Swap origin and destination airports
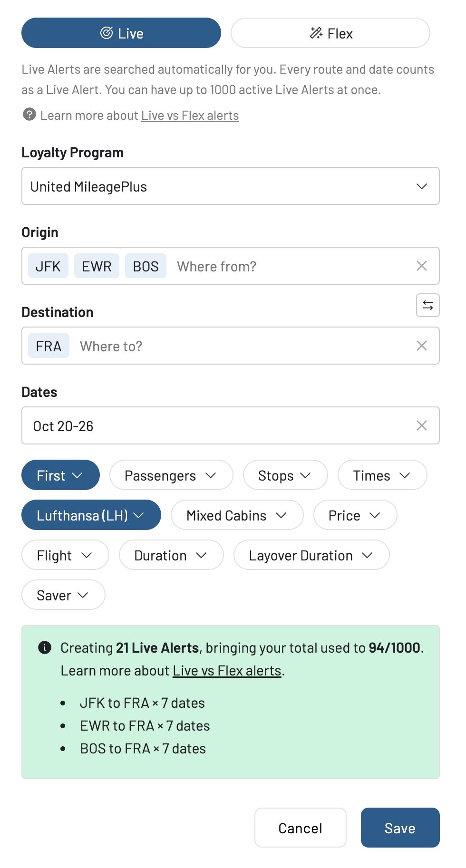The image size is (466, 868). coord(427,305)
